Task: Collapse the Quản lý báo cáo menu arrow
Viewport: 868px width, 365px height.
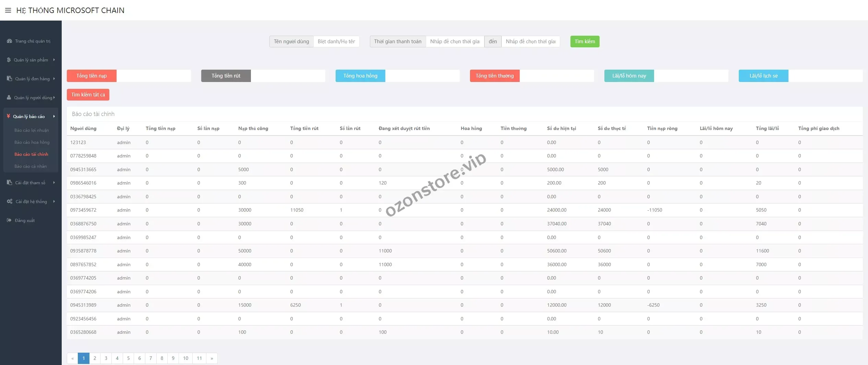Action: tap(54, 117)
